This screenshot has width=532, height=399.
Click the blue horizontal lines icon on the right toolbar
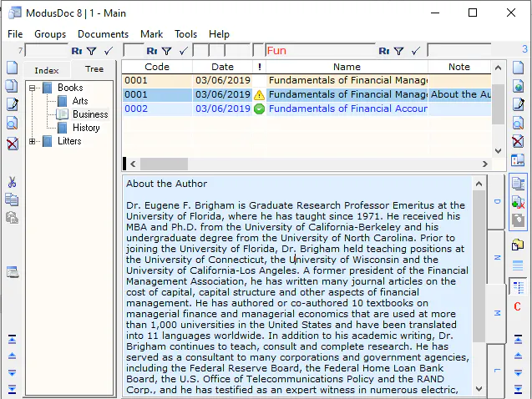518,265
